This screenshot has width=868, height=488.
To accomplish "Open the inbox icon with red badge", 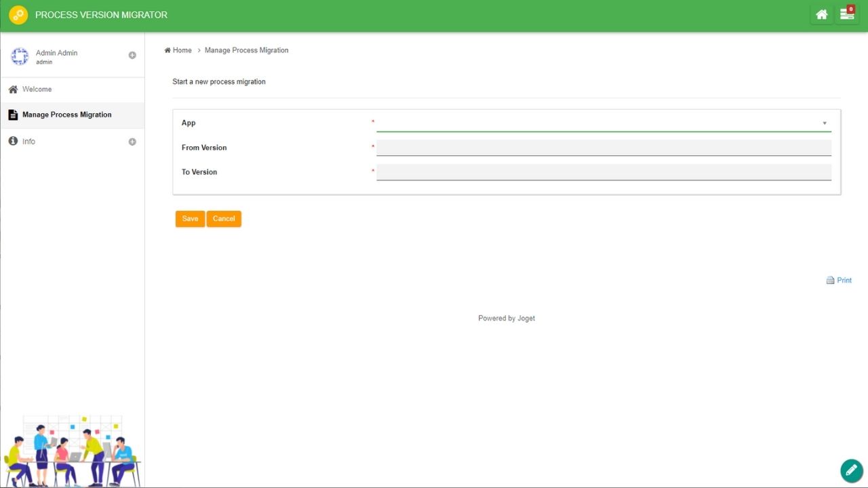I will (x=847, y=14).
